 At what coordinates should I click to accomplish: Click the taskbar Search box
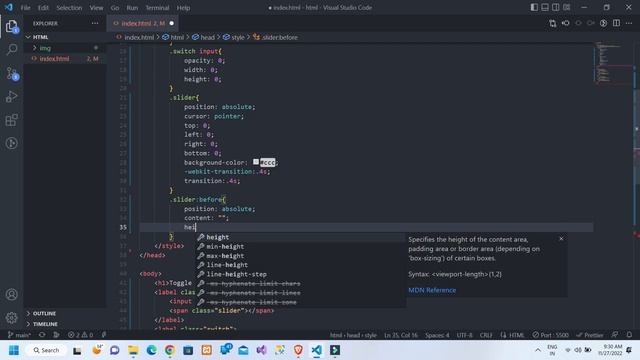[47, 350]
